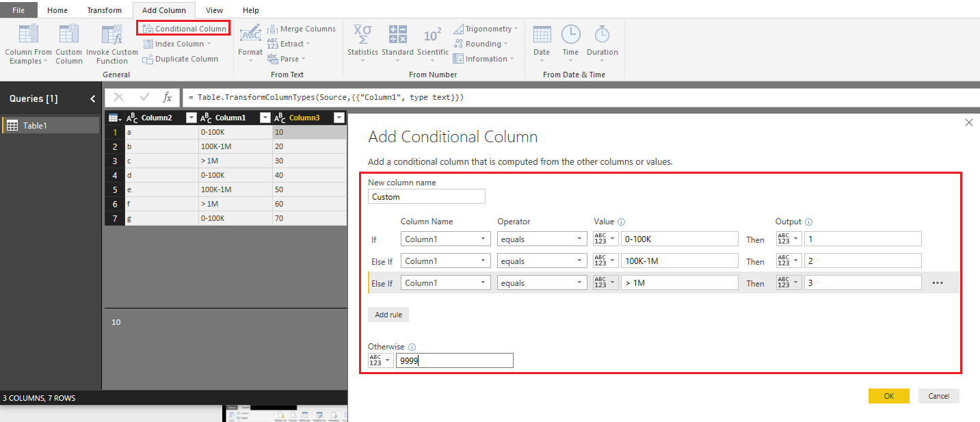Collapse the Queries pane arrow
Image resolution: width=980 pixels, height=422 pixels.
93,98
